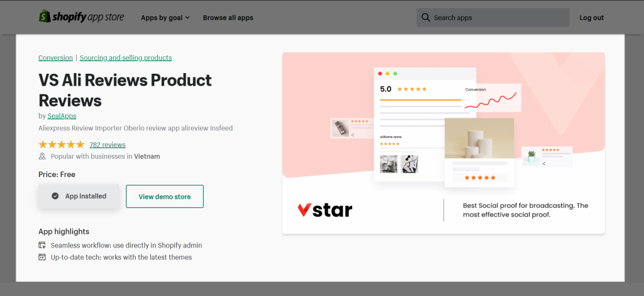Click the Shopify app store logo

[81, 17]
